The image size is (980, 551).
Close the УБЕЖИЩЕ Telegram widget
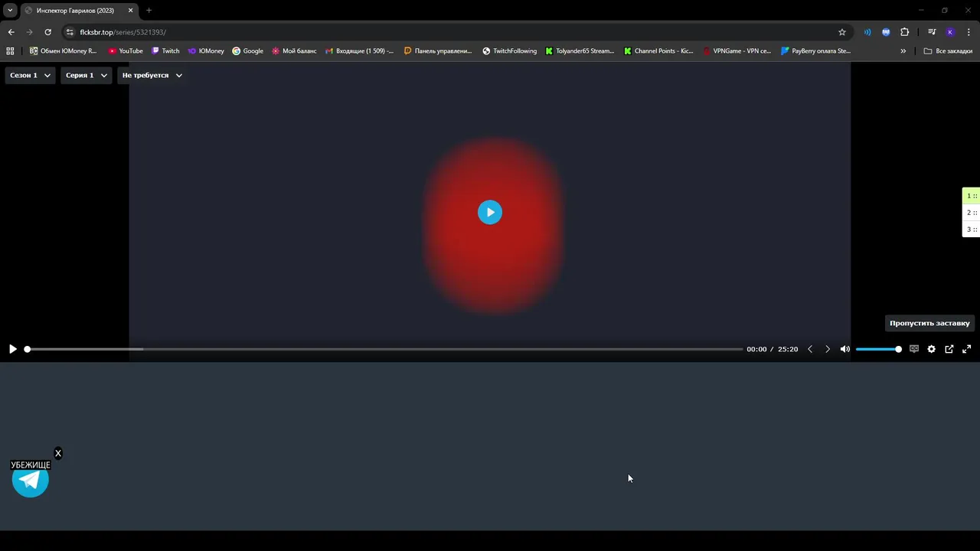(x=58, y=453)
